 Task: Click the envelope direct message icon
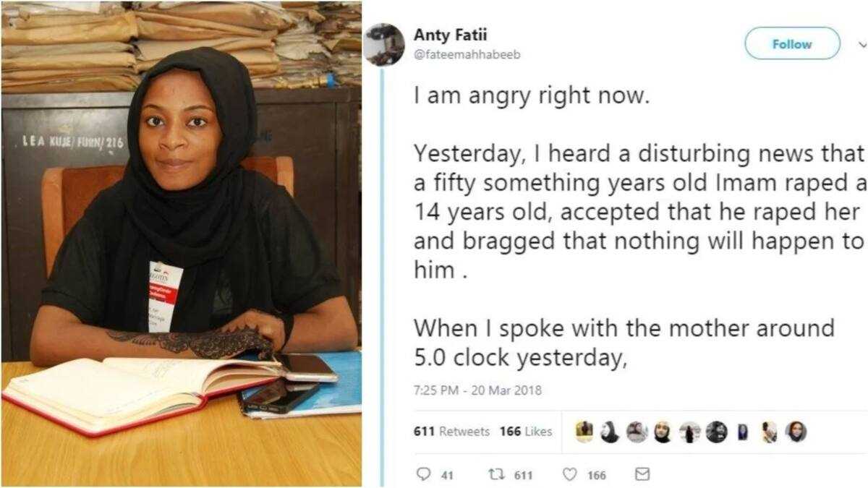[x=642, y=475]
